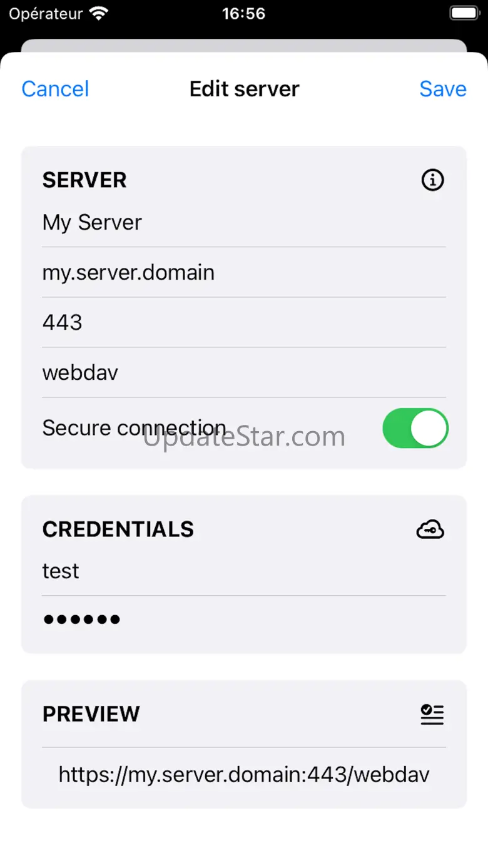
Task: Tap the info icon beside SERVER heading
Action: [432, 180]
